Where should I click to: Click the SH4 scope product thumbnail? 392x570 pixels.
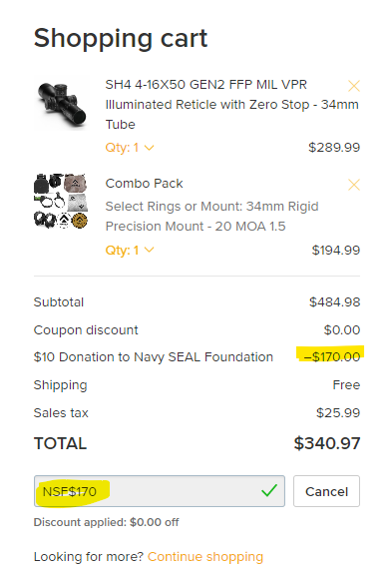(x=61, y=105)
